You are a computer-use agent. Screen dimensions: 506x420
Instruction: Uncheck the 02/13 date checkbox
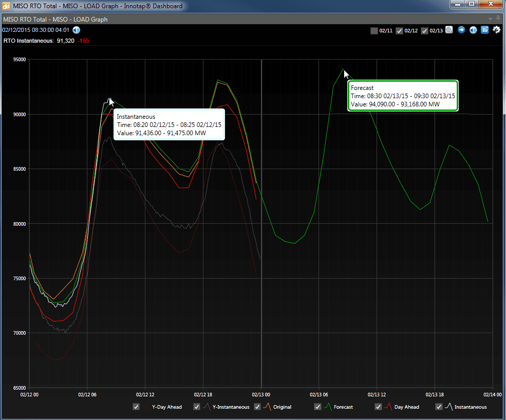click(x=424, y=31)
